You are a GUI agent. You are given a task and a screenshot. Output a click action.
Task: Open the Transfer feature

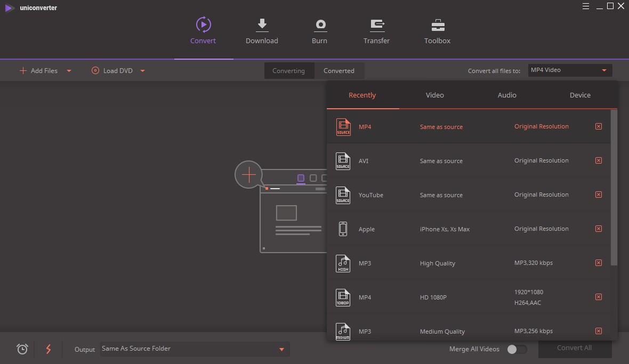click(377, 30)
